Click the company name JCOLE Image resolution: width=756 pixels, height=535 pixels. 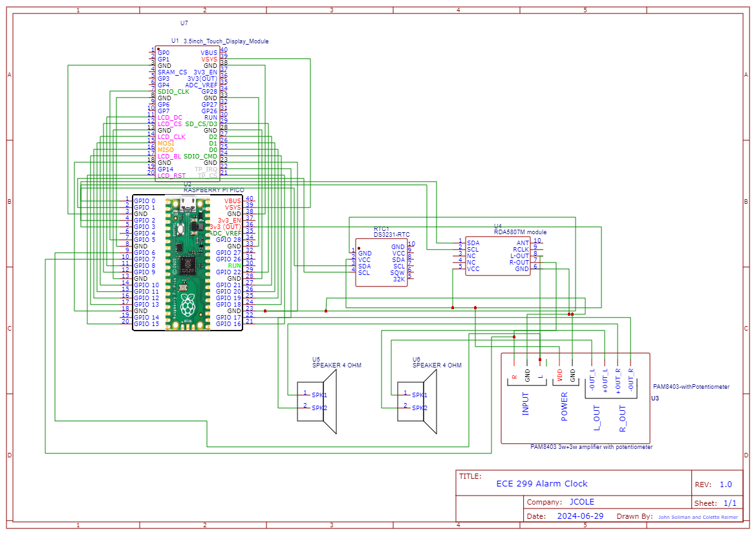pyautogui.click(x=581, y=502)
